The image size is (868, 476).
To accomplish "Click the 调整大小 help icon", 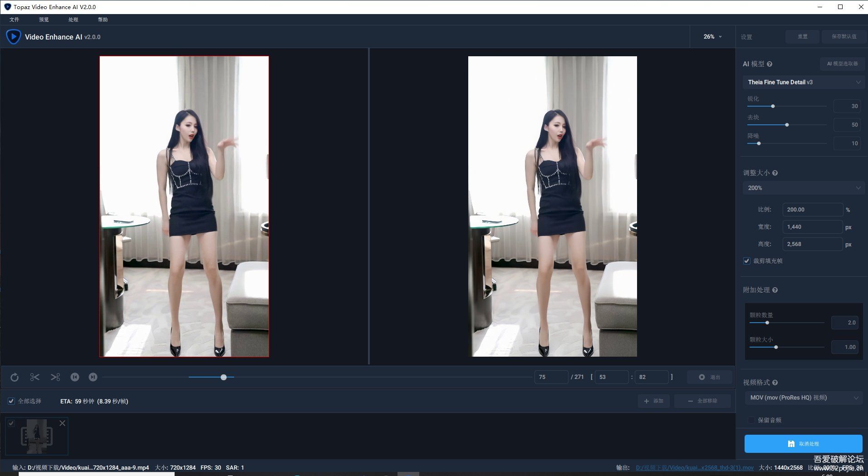I will [x=775, y=173].
